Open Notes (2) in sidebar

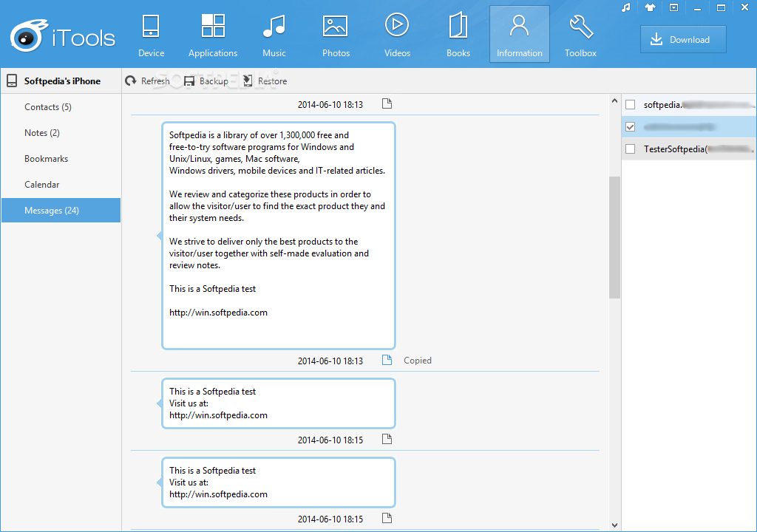[61, 133]
